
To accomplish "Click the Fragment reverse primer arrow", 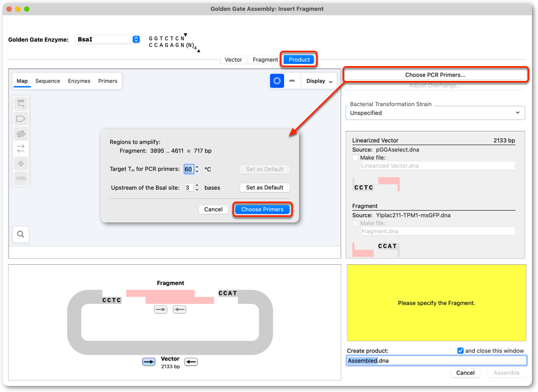I will click(180, 309).
